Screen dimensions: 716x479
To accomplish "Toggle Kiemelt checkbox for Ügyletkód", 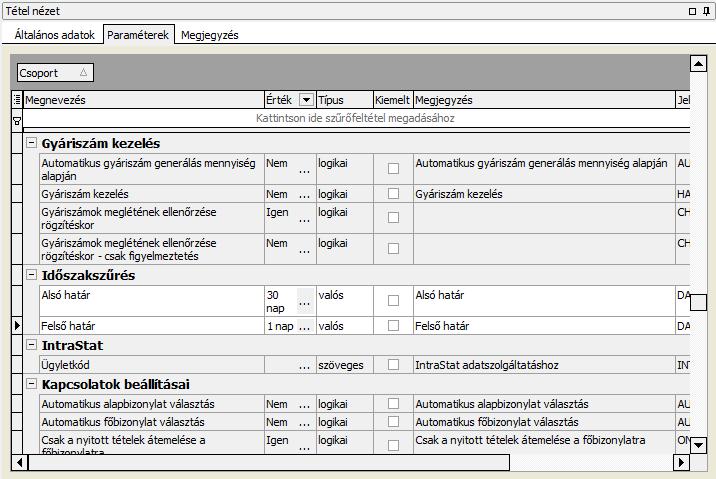I will tap(393, 364).
